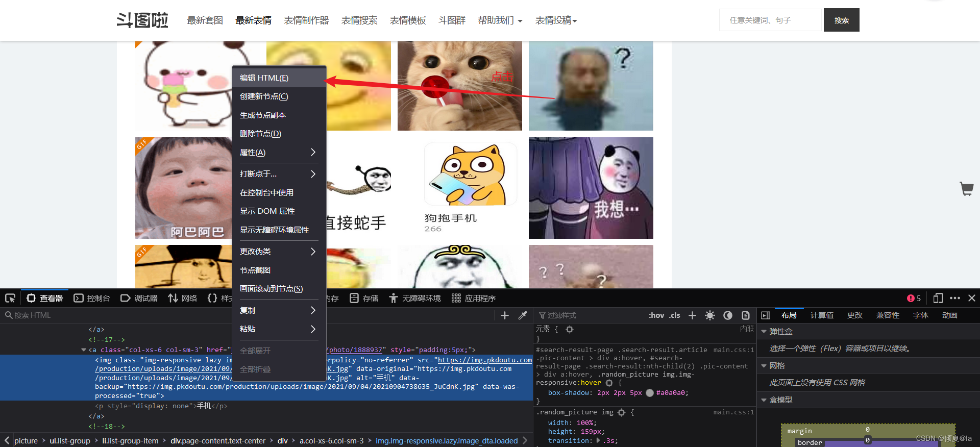This screenshot has width=980, height=447.
Task: Open the 调试器 debugger tab
Action: pyautogui.click(x=139, y=298)
